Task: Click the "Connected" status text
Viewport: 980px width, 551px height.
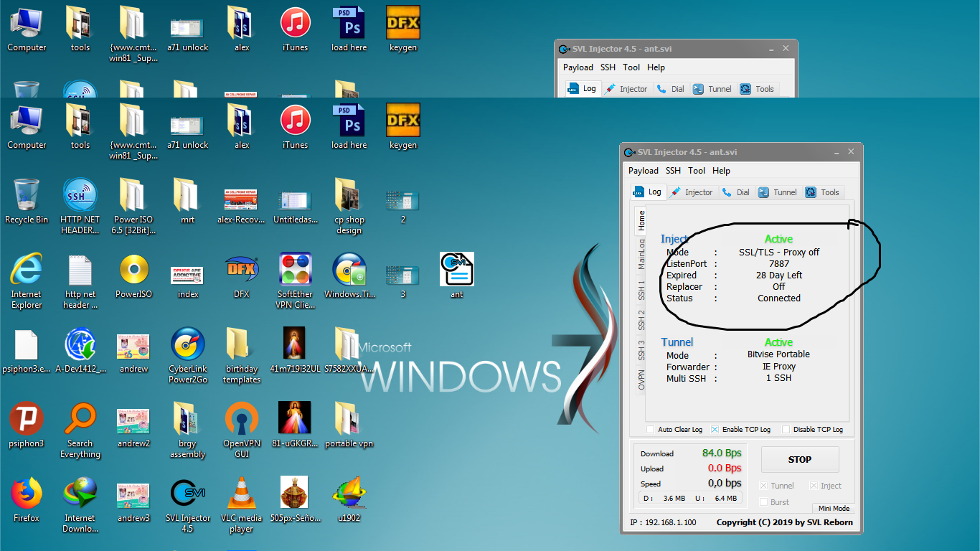Action: tap(779, 298)
